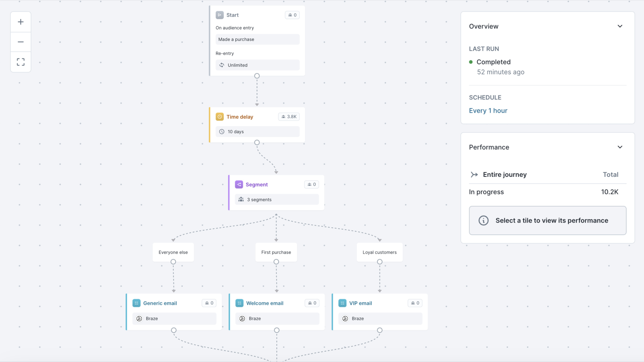Image resolution: width=644 pixels, height=362 pixels.
Task: Toggle zoom in with the plus button
Action: click(20, 21)
